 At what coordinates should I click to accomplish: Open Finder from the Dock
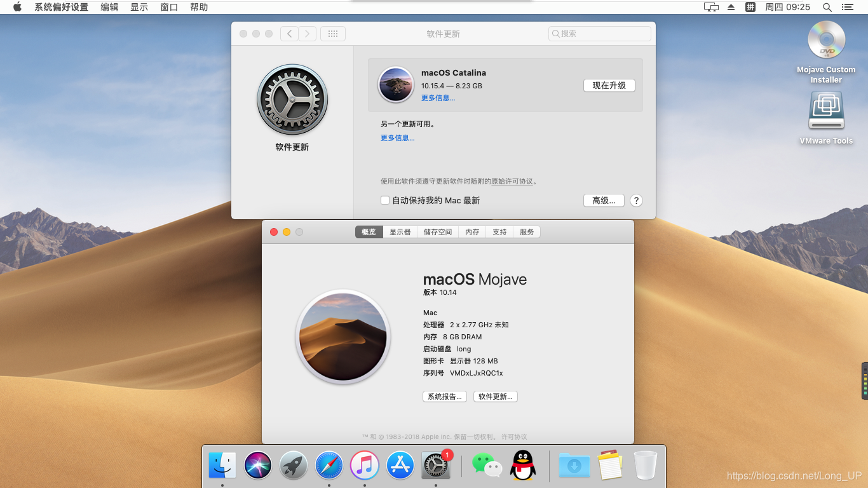point(222,466)
